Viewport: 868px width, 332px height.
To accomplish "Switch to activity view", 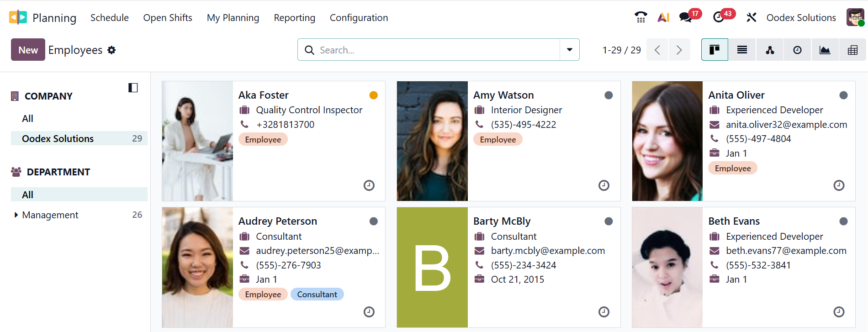I will [x=797, y=50].
